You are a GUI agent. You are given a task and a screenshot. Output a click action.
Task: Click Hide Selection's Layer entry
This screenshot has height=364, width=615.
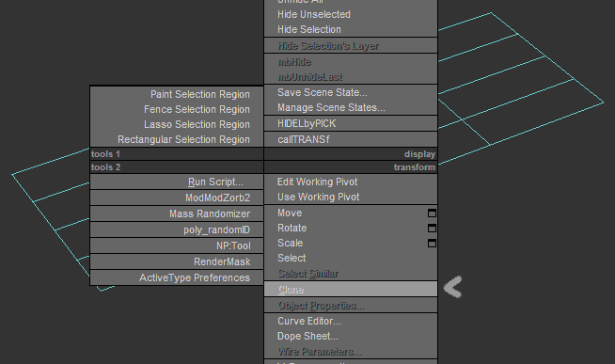351,46
